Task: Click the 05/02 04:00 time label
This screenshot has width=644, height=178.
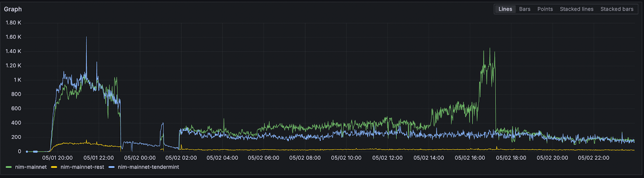Action: click(x=222, y=158)
